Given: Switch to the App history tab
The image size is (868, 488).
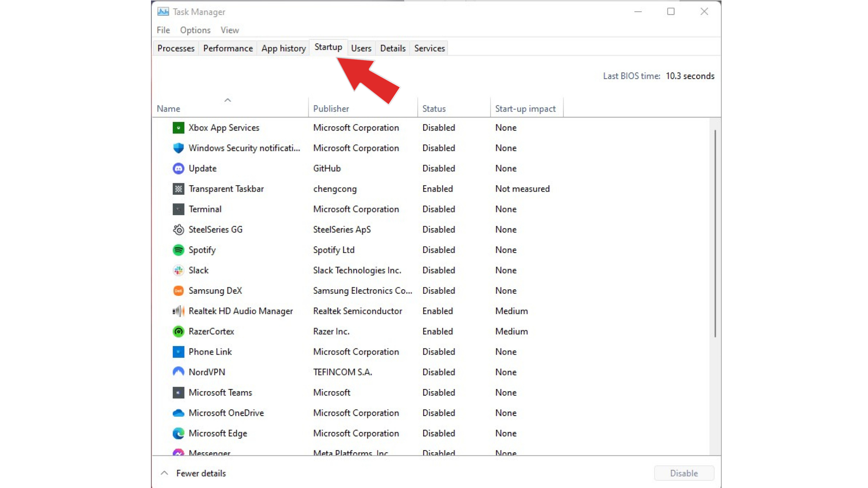Looking at the screenshot, I should 283,48.
